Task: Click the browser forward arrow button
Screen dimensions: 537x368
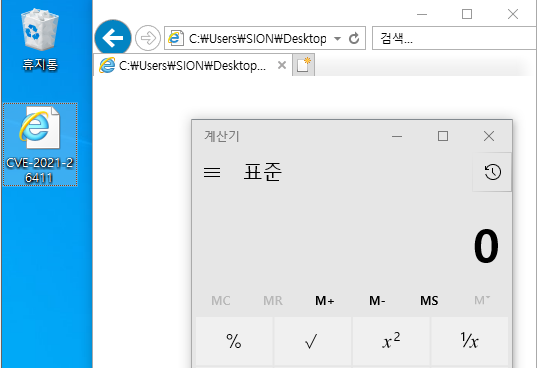Action: [x=148, y=38]
